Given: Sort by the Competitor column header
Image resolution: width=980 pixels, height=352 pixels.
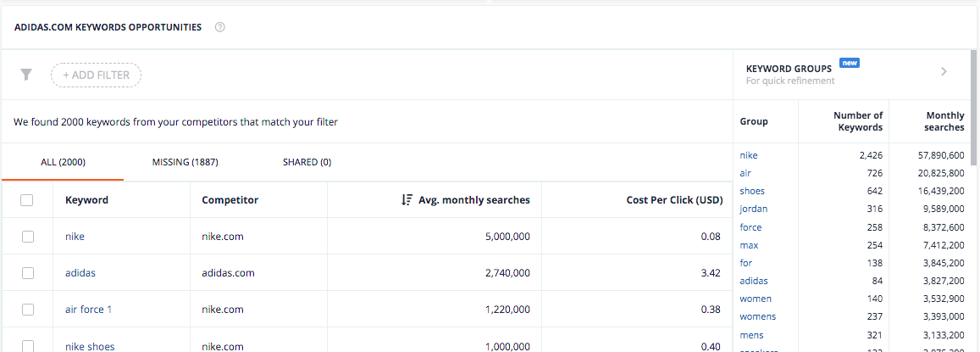Looking at the screenshot, I should click(230, 200).
